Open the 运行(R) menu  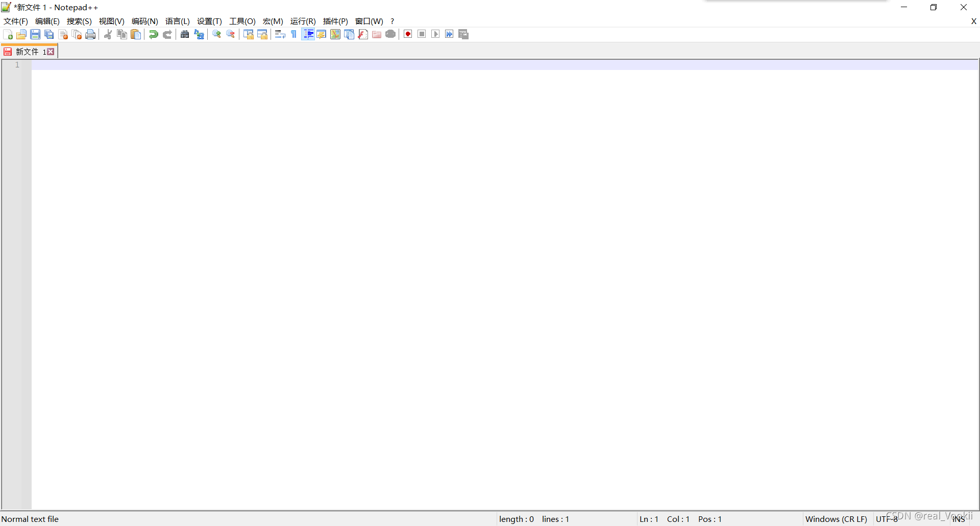tap(303, 21)
